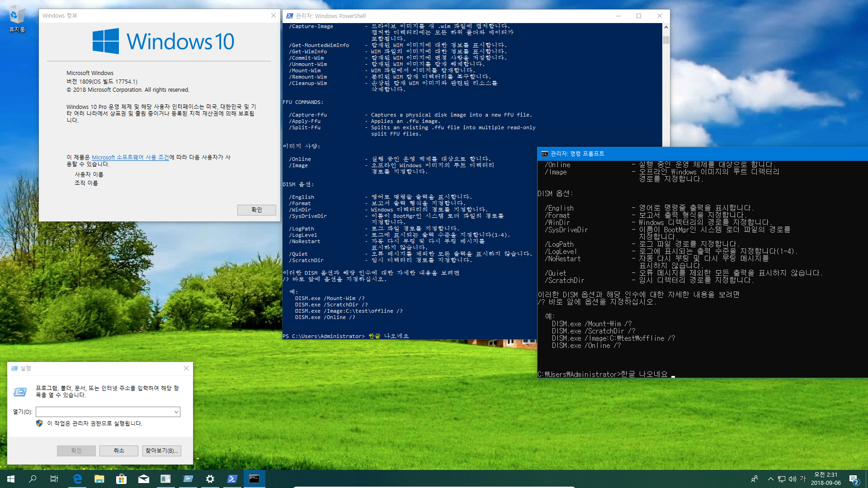This screenshot has width=868, height=488.
Task: Open network status tray icon
Action: (x=781, y=479)
